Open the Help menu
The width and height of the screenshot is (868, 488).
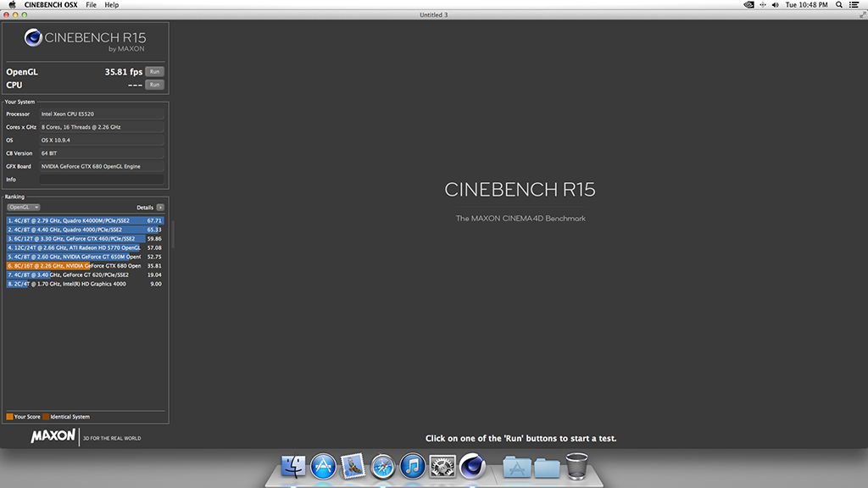tap(111, 5)
